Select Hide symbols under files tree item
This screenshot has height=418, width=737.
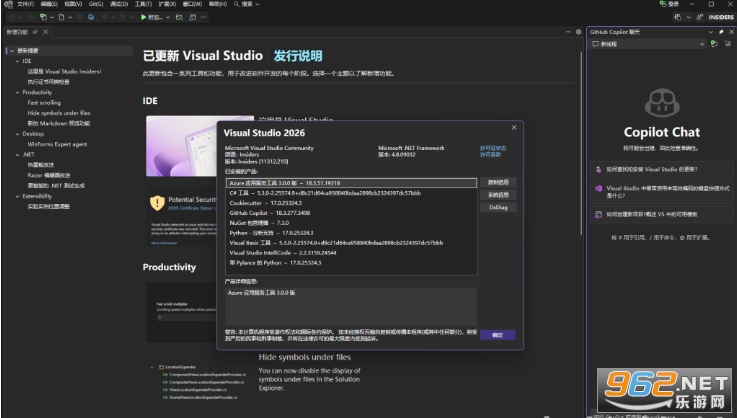point(59,113)
